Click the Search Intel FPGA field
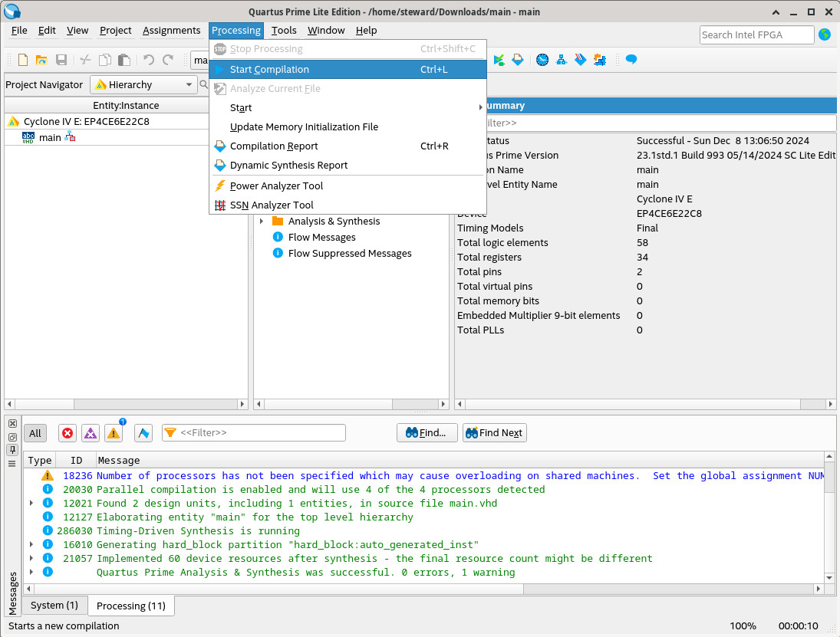This screenshot has height=637, width=840. (x=756, y=34)
